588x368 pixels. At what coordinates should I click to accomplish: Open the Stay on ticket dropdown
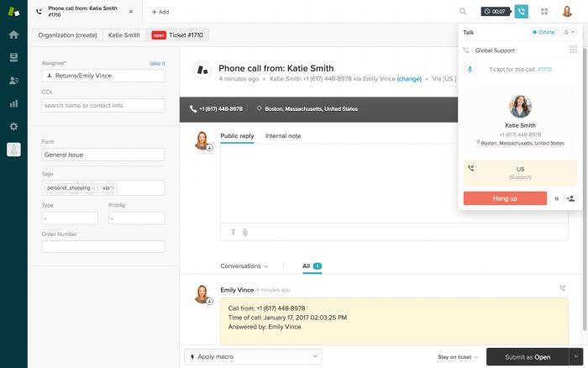pyautogui.click(x=458, y=357)
